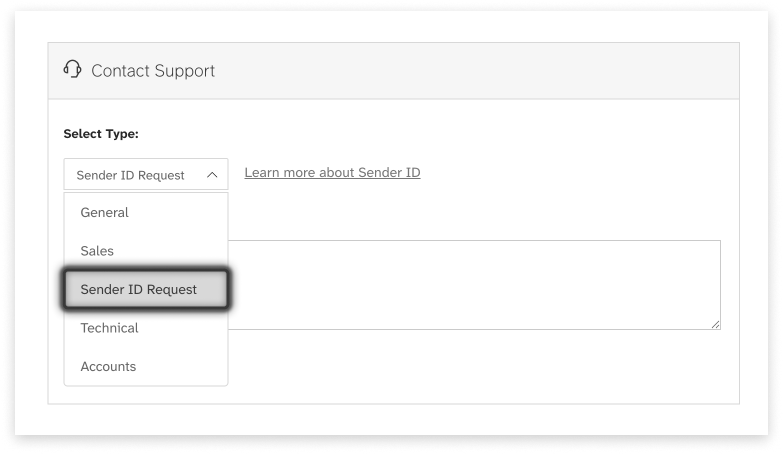Click the text area resize handle
The width and height of the screenshot is (783, 454).
pos(715,324)
